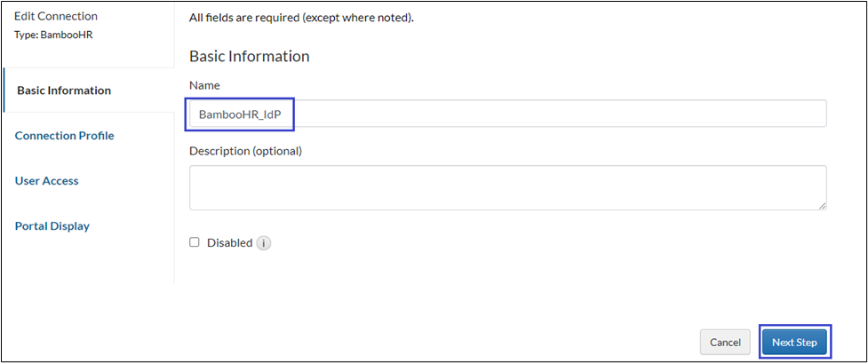Click the Description (optional) label
Viewport: 868px width, 363px height.
[246, 151]
